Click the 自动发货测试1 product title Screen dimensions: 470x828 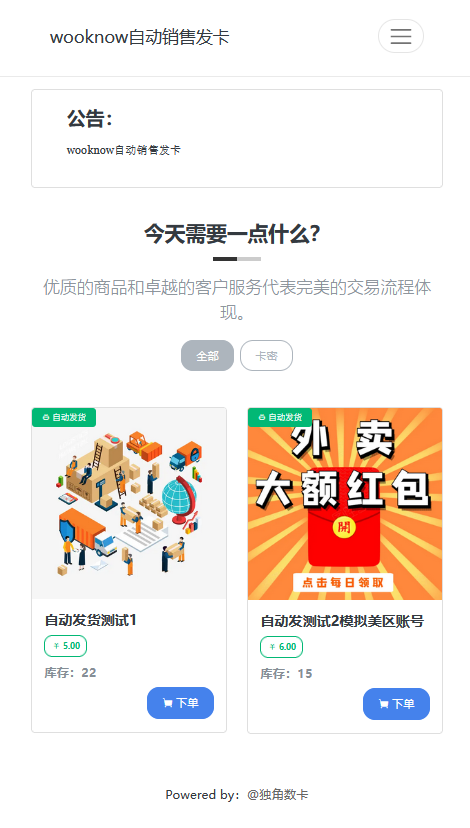[x=90, y=620]
